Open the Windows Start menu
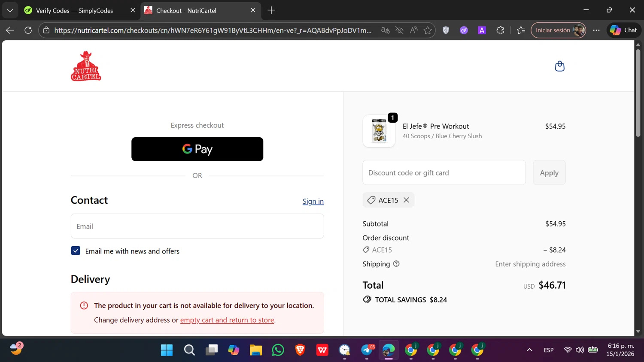 [x=167, y=350]
